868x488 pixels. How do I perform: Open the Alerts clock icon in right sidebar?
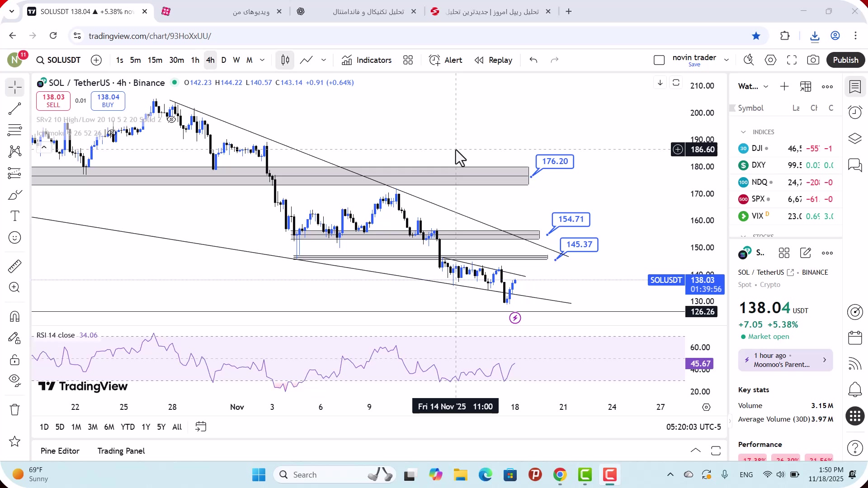point(855,112)
